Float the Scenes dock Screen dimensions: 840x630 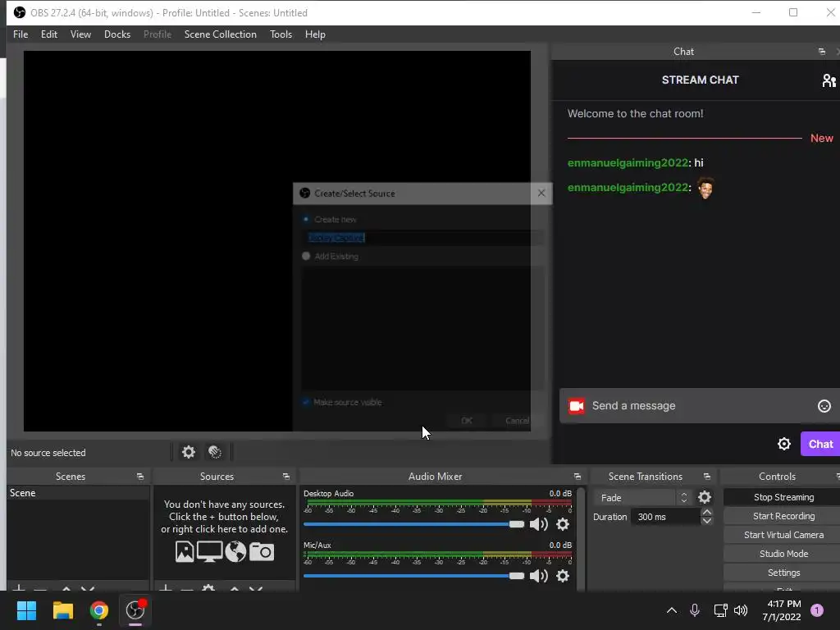(139, 477)
